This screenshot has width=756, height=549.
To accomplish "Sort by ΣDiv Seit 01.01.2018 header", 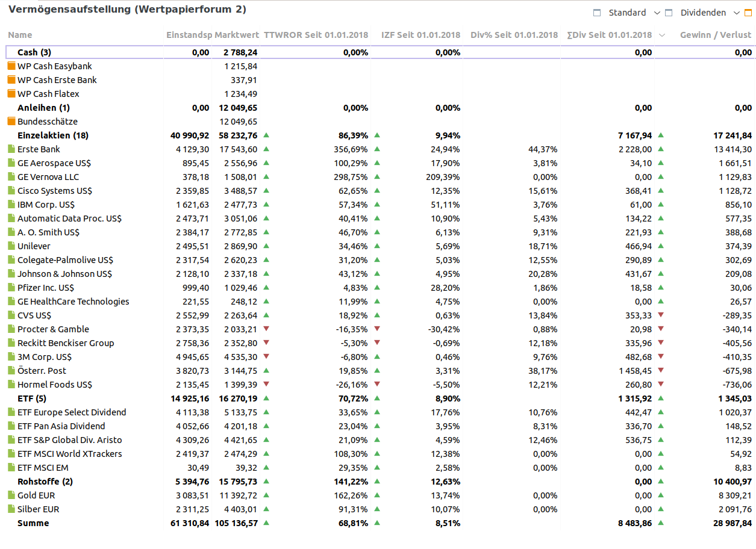I will 609,35.
